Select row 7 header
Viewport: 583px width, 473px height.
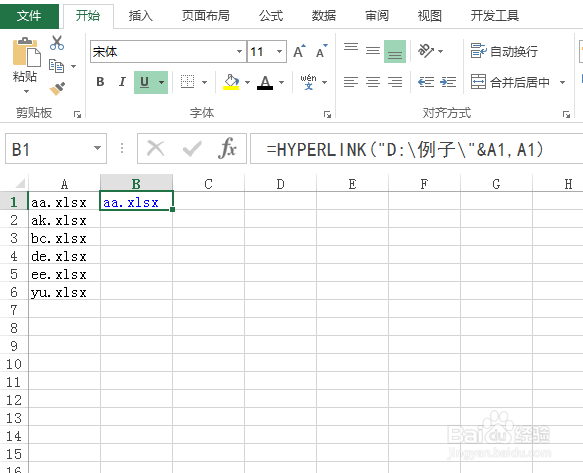[x=14, y=310]
